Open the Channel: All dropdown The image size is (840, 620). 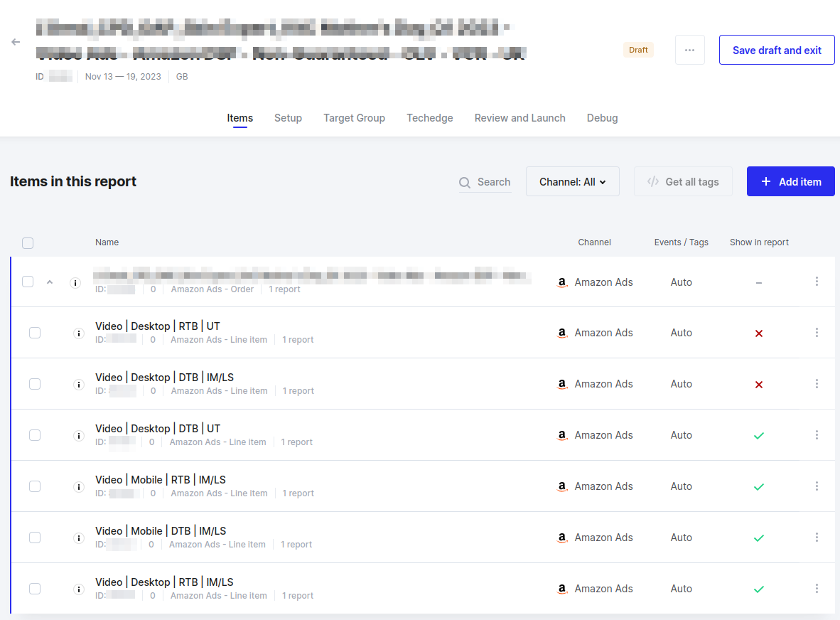pyautogui.click(x=572, y=182)
